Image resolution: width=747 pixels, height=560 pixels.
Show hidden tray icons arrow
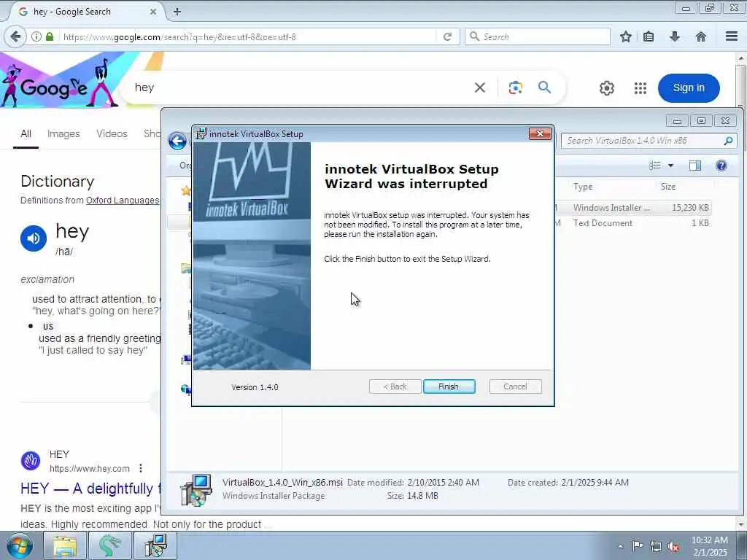coord(620,546)
